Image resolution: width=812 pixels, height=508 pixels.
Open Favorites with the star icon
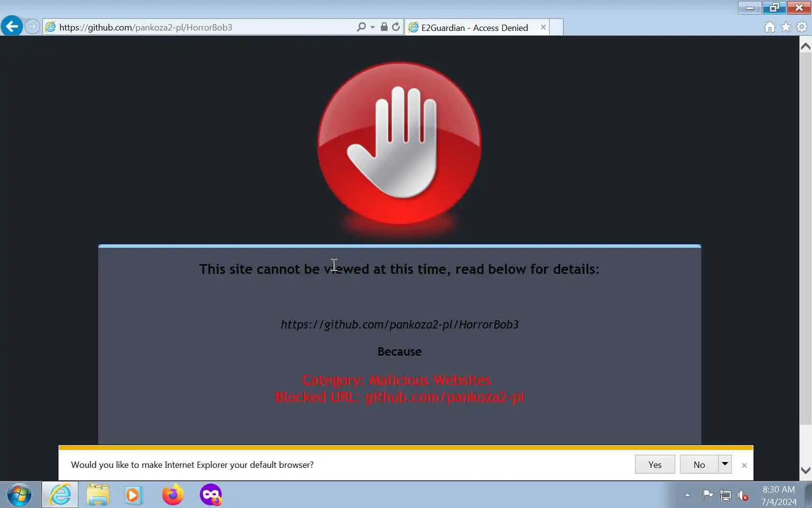tap(786, 27)
